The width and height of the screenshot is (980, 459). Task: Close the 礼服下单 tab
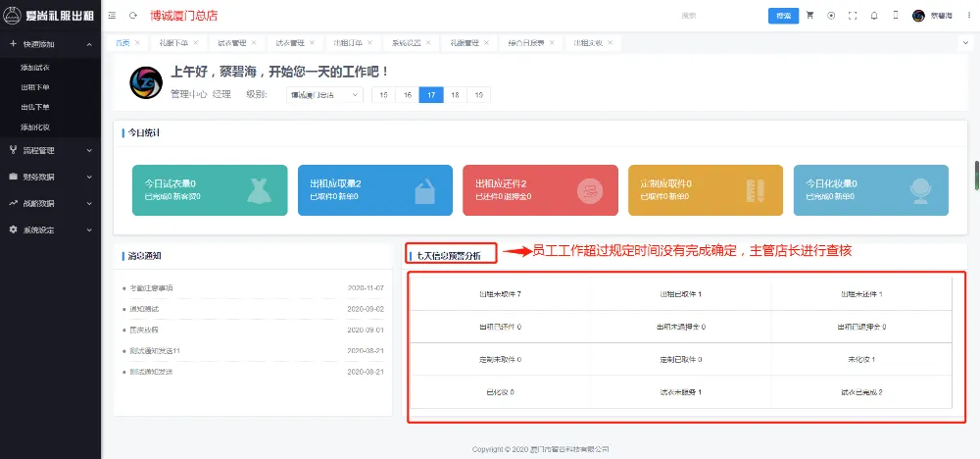point(196,43)
